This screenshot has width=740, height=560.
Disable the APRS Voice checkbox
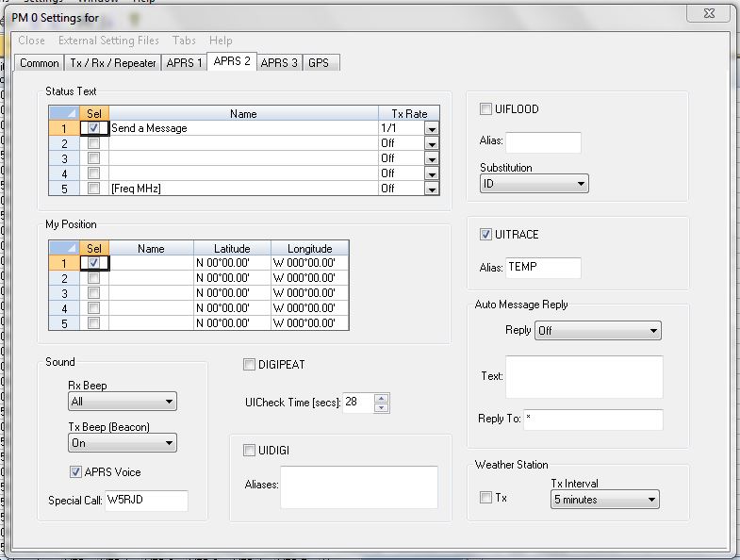[76, 472]
